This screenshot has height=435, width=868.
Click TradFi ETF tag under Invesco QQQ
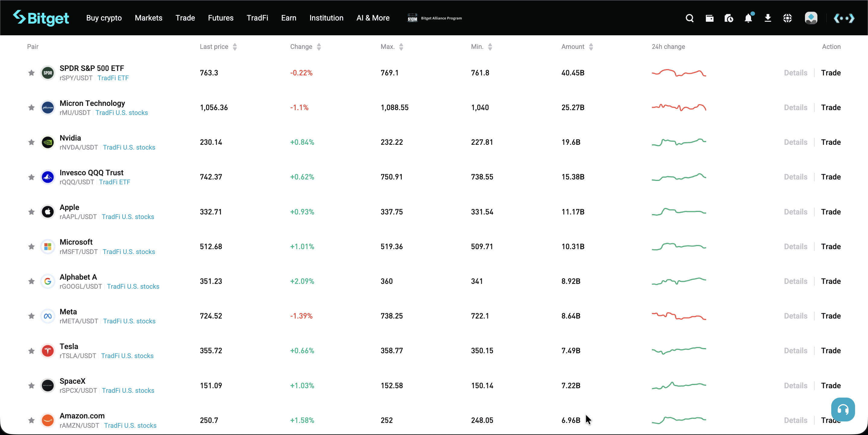point(115,182)
